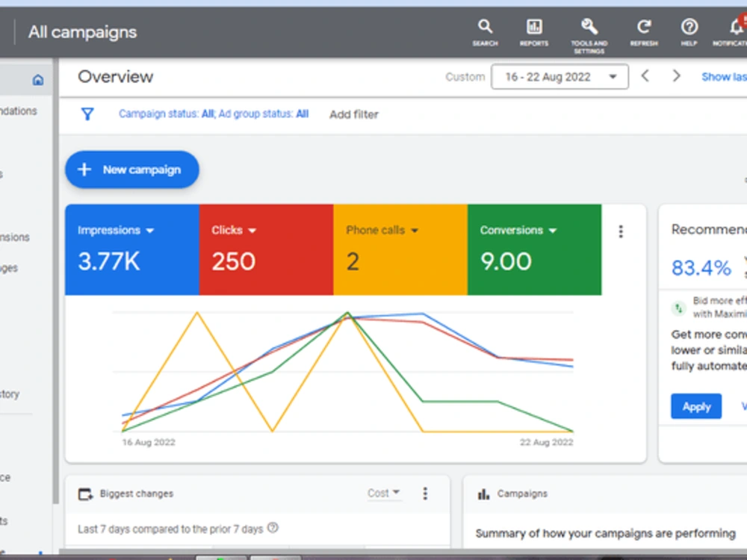Viewport: 747px width, 560px height.
Task: Select the red Clicks scorecard tile
Action: pyautogui.click(x=267, y=249)
